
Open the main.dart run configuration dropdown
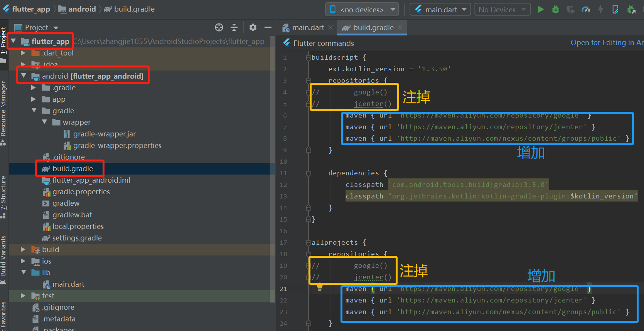[440, 9]
